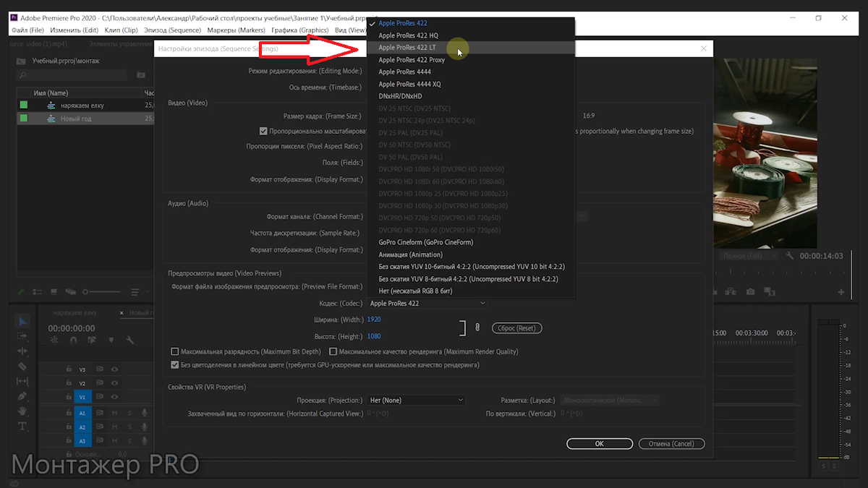Choose GoPro Cineform codec option

click(472, 242)
